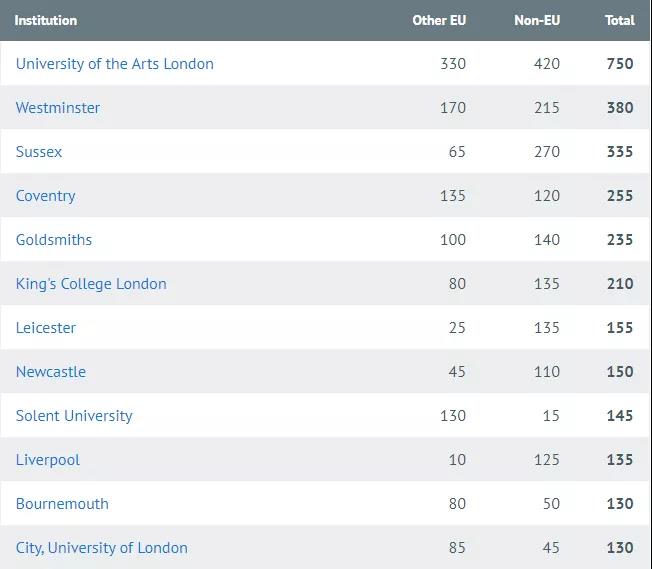Select Westminster's 380 total value

[x=620, y=108]
